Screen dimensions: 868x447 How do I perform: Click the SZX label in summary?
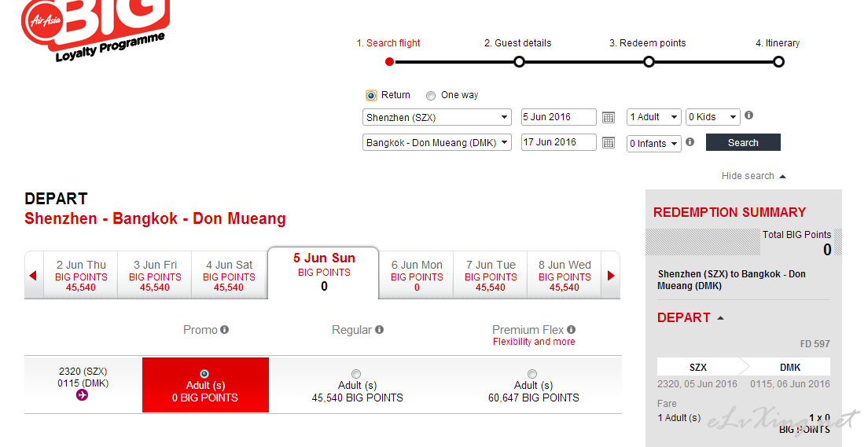[698, 368]
